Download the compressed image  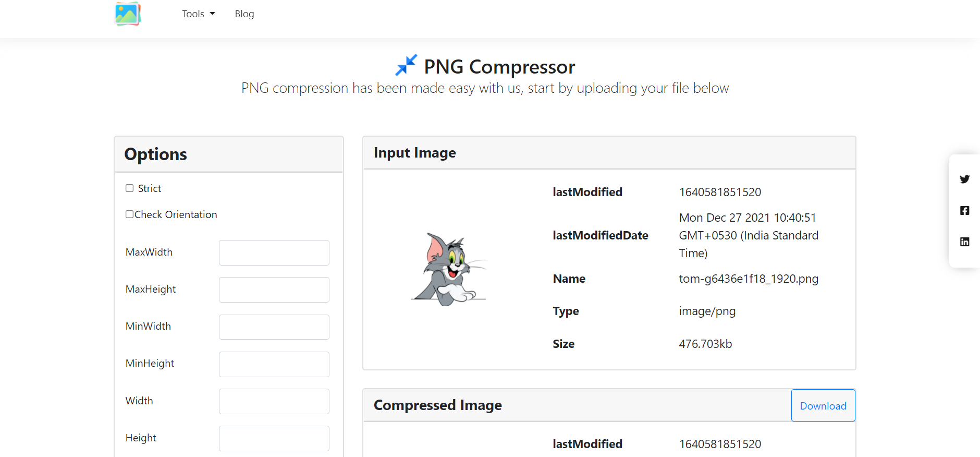823,406
